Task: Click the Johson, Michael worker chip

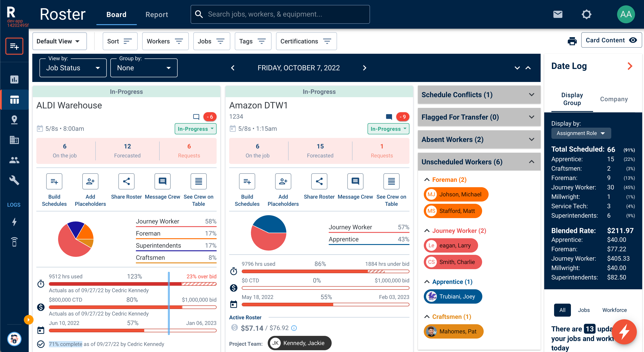Action: coord(456,194)
